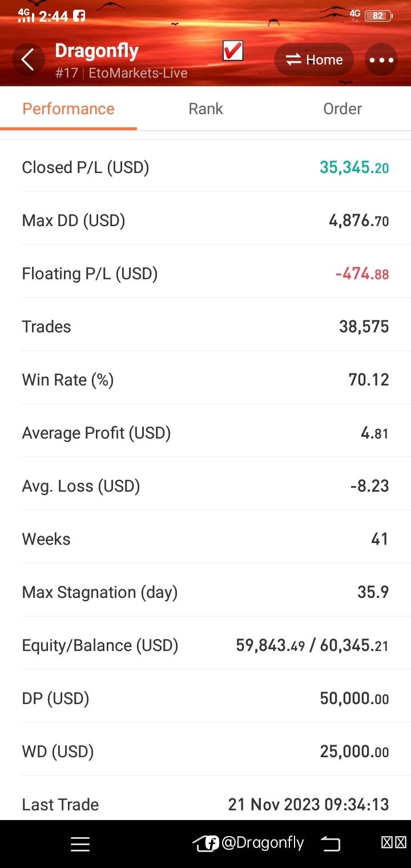
Task: Open the Rank tab
Action: [205, 108]
